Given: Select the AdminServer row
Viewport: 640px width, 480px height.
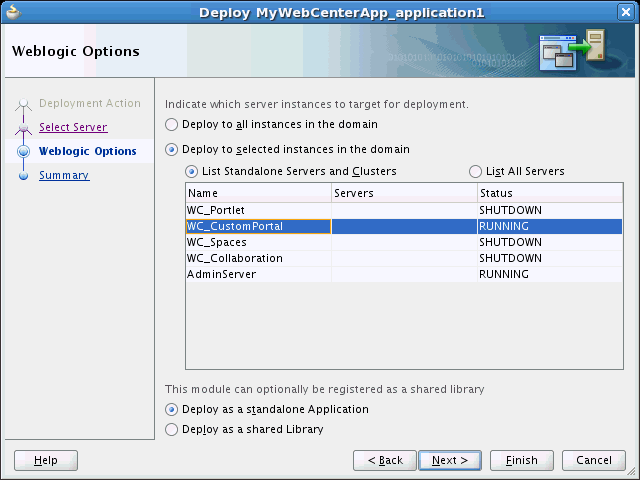Looking at the screenshot, I should (404, 274).
